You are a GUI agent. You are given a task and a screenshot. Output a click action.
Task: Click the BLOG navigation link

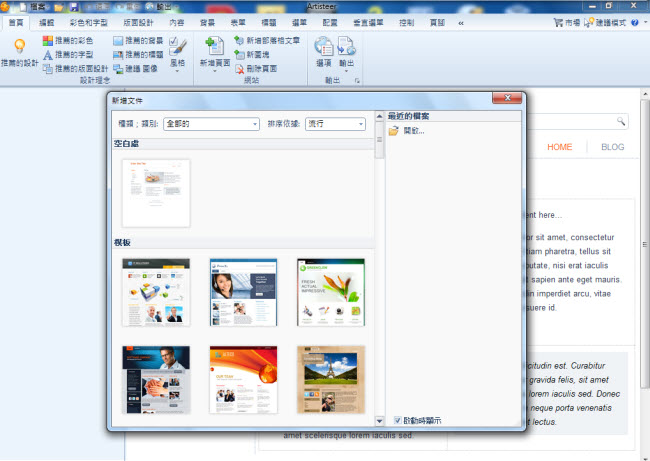(612, 147)
